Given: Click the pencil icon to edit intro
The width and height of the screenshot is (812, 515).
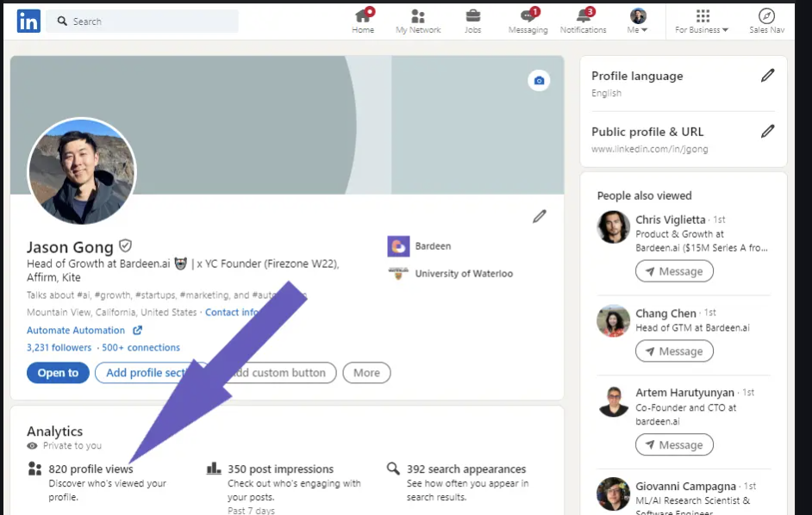Looking at the screenshot, I should (x=539, y=216).
